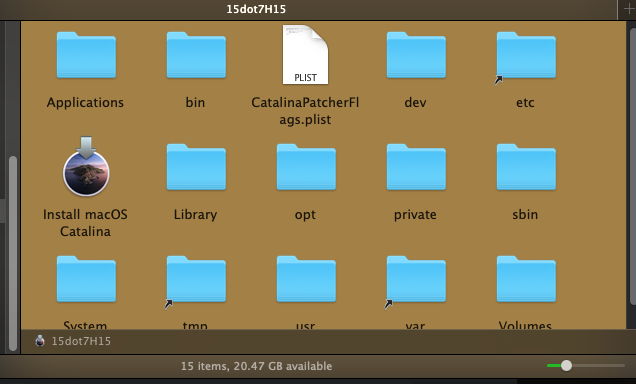Image resolution: width=636 pixels, height=384 pixels.
Task: Click the etc folder name label
Action: (x=525, y=103)
